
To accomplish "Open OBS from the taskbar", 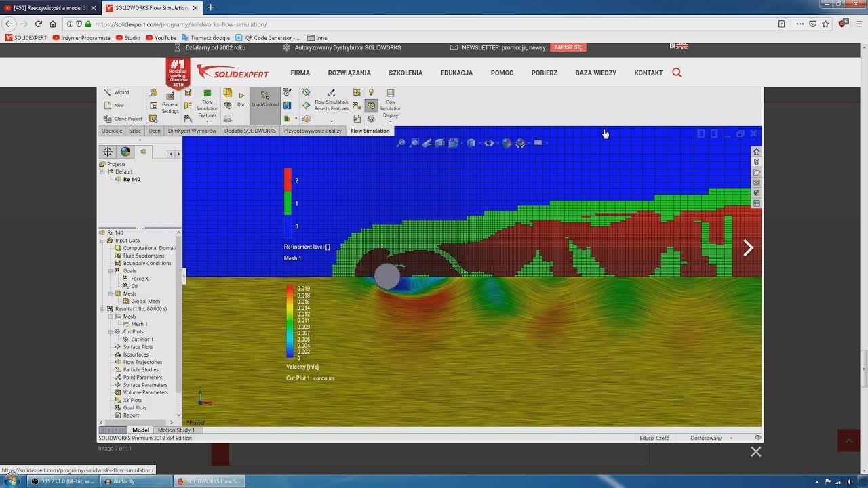I will point(63,481).
